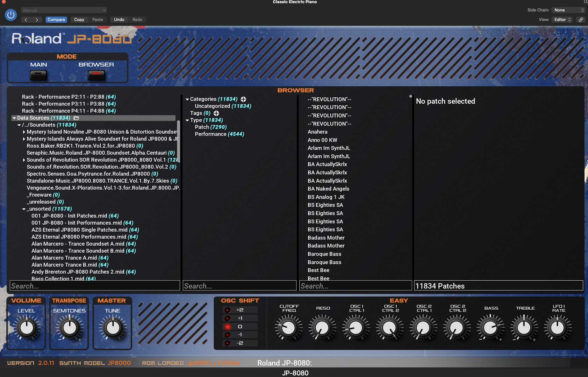Select AZS Eternal JP8080 Single Patches.mid
Viewport: 588px width, 377px height.
85,230
